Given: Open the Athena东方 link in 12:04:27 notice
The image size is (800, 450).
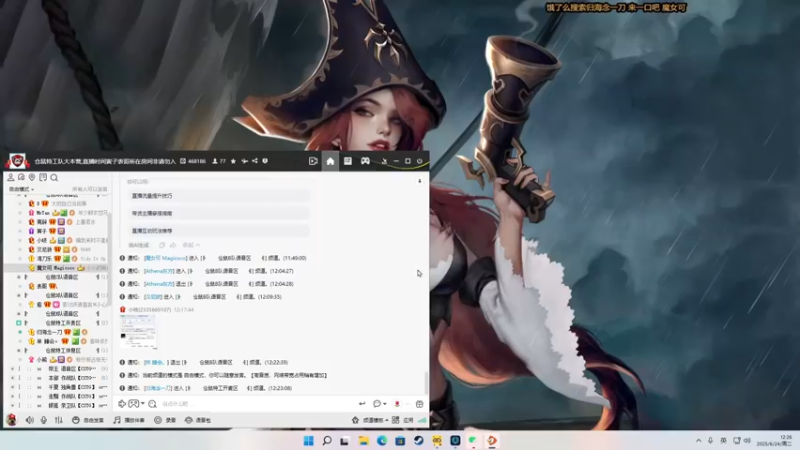Looking at the screenshot, I should tap(159, 271).
